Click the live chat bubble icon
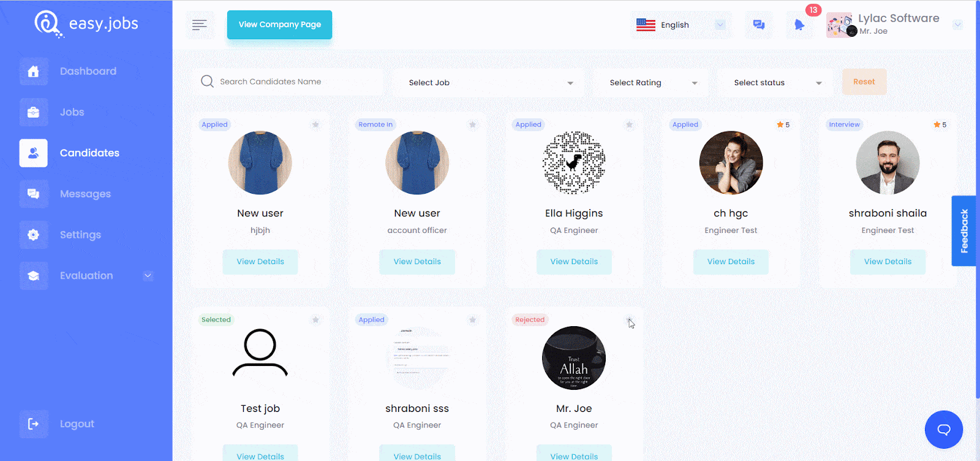This screenshot has width=980, height=461. coord(944,429)
